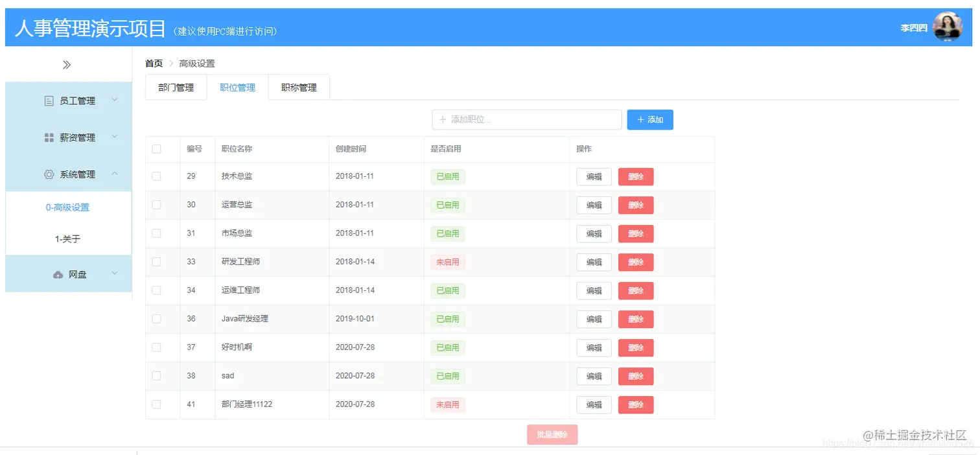Edit the 技术总监 position
This screenshot has height=455, width=980.
(594, 177)
